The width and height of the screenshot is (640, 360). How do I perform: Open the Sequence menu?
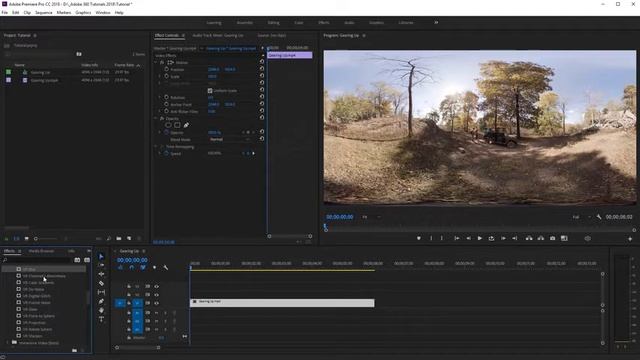44,13
